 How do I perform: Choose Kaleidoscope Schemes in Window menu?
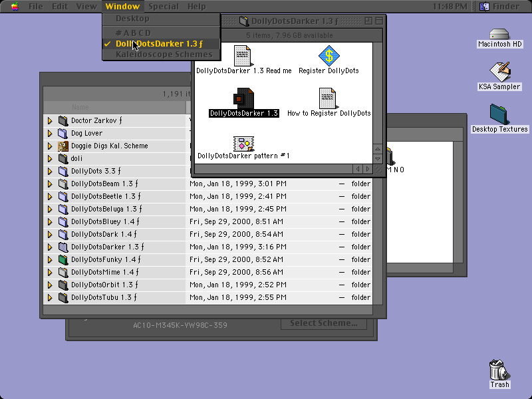coord(162,55)
